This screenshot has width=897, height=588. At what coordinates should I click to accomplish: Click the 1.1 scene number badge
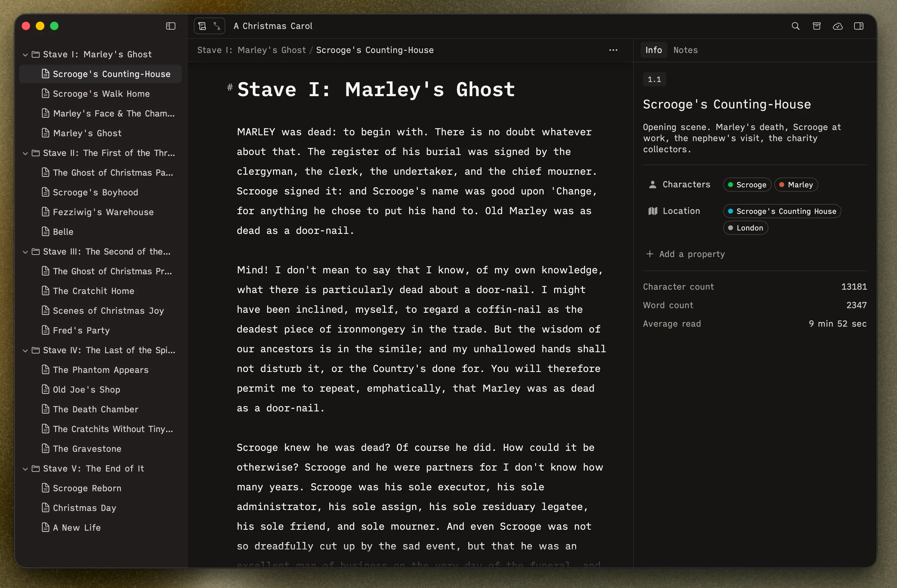point(654,79)
